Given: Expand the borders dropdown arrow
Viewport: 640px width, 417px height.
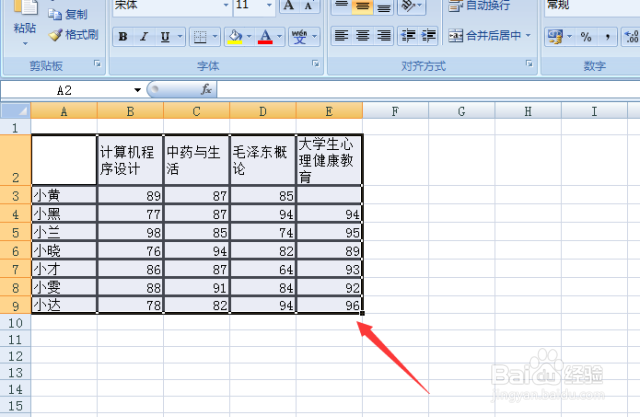Looking at the screenshot, I should point(215,37).
